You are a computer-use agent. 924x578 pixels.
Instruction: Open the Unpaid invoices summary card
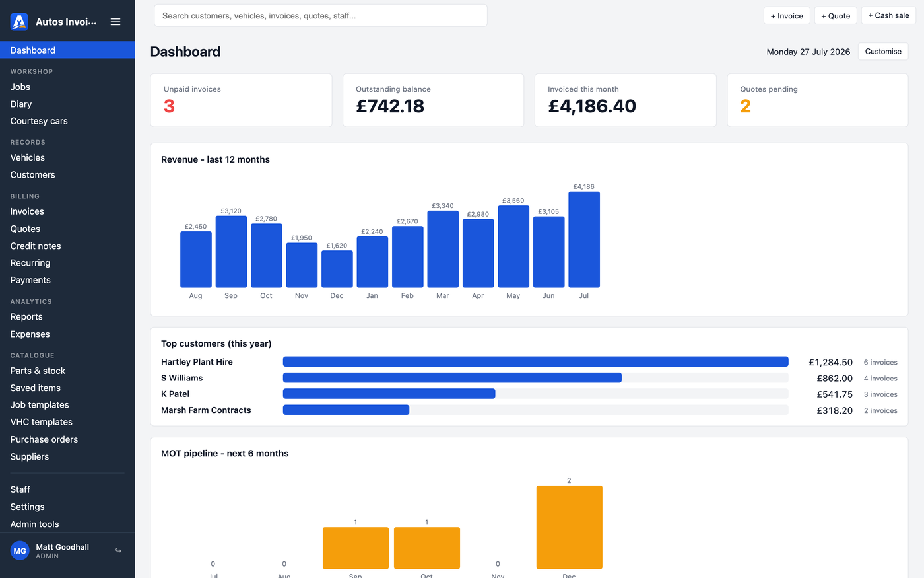241,100
